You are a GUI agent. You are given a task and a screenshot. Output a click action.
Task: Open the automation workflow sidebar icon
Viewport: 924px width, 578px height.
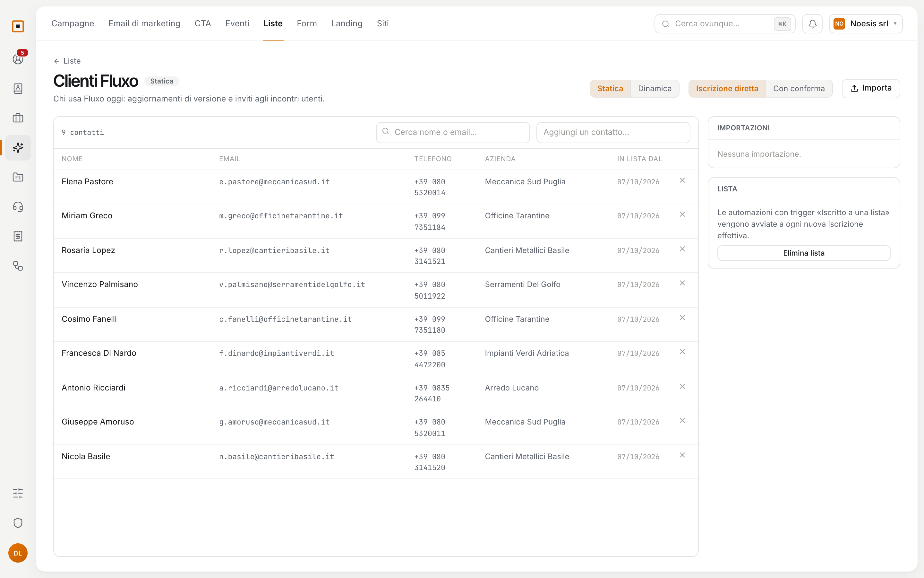pyautogui.click(x=18, y=266)
